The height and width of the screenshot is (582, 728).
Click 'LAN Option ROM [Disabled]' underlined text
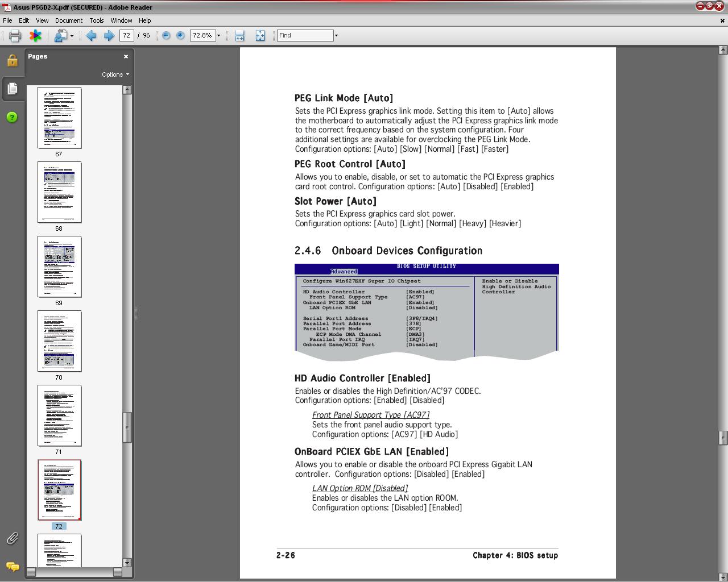[360, 488]
